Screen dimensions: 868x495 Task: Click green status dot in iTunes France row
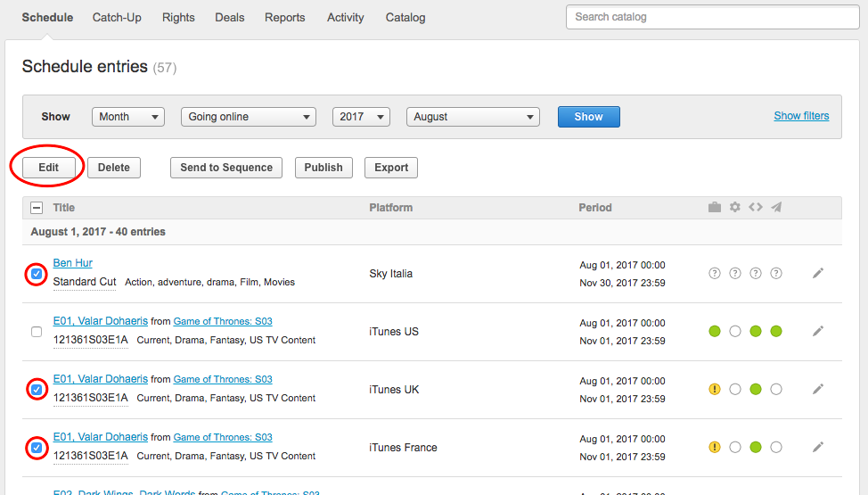756,447
